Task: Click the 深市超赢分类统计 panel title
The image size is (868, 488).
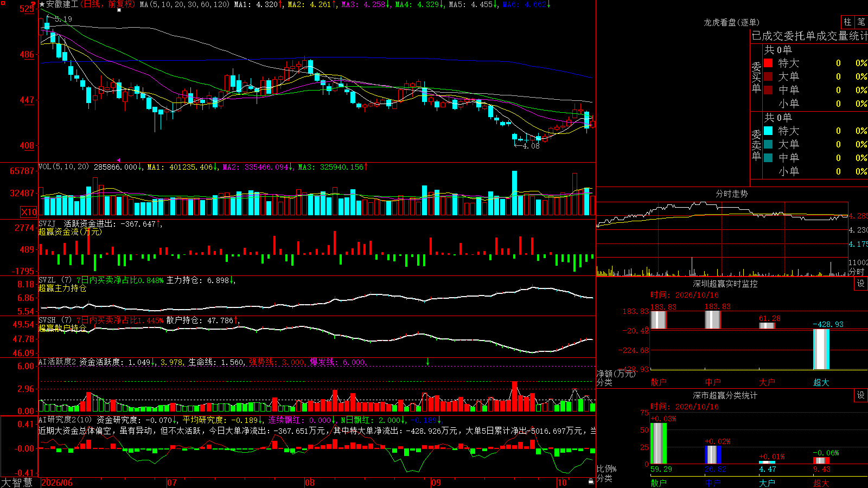Action: coord(725,395)
